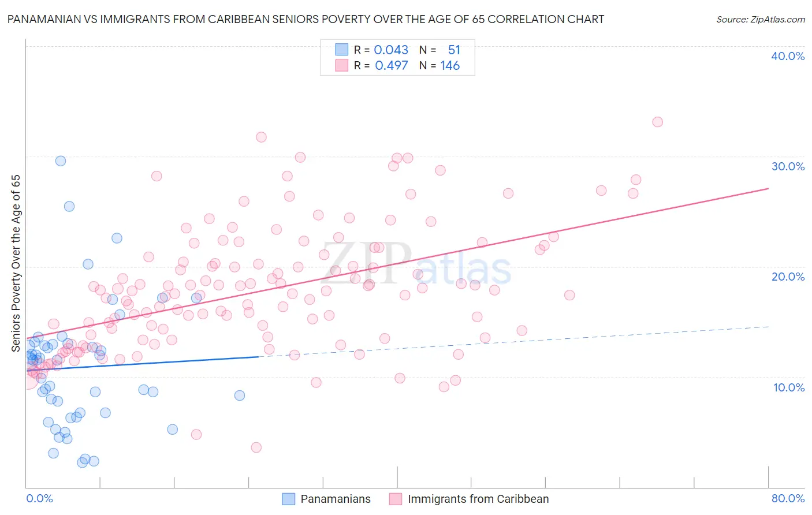This screenshot has width=812, height=515.
Task: Click the chart title text
Action: point(306,19)
